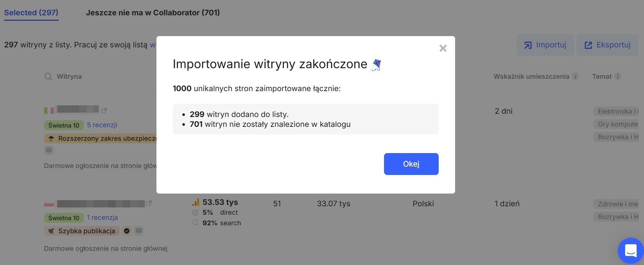The image size is (644, 265).
Task: Click the Witryna search magnifier icon
Action: tap(48, 77)
